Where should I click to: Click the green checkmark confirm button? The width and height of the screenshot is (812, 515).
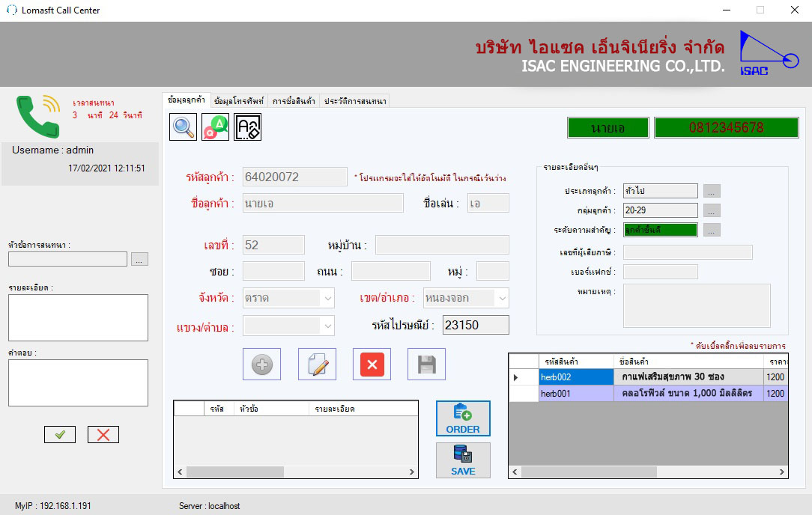pos(60,434)
